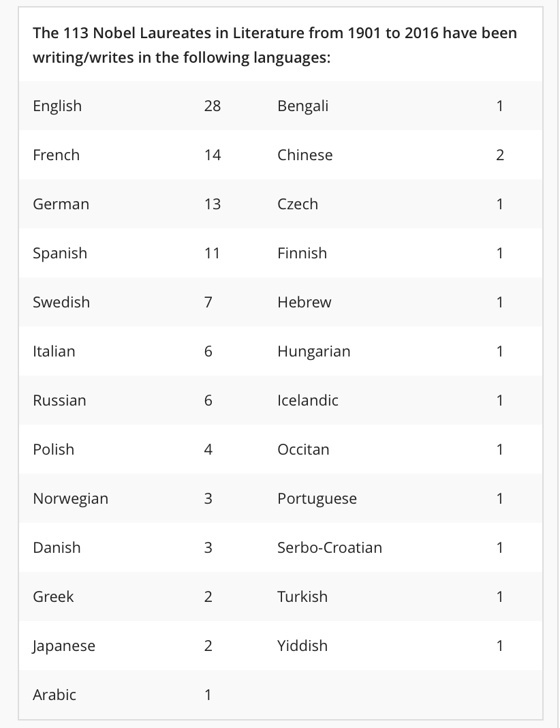The height and width of the screenshot is (728, 560).
Task: Click the Italian row label
Action: pyautogui.click(x=54, y=351)
